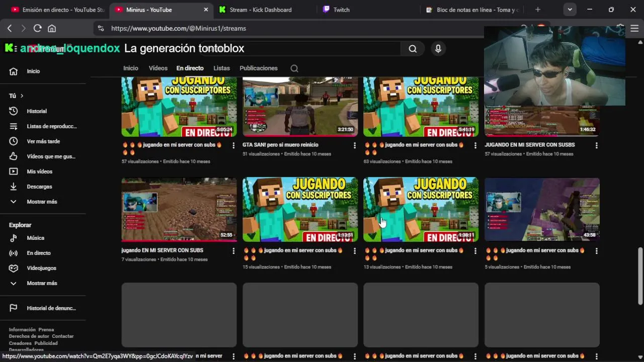The width and height of the screenshot is (644, 362).
Task: Select the channel Listas tab
Action: [x=221, y=68]
